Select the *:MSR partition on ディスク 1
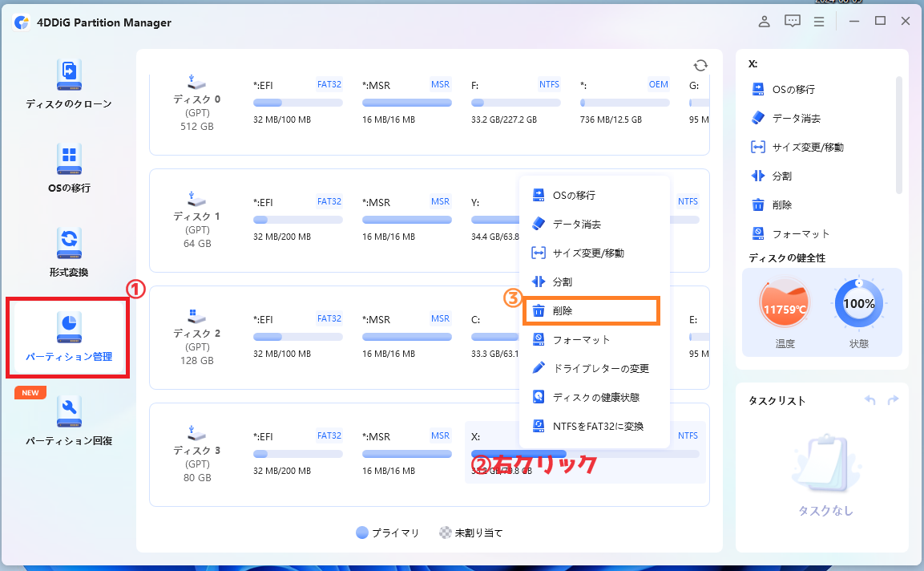This screenshot has width=924, height=571. tap(406, 220)
